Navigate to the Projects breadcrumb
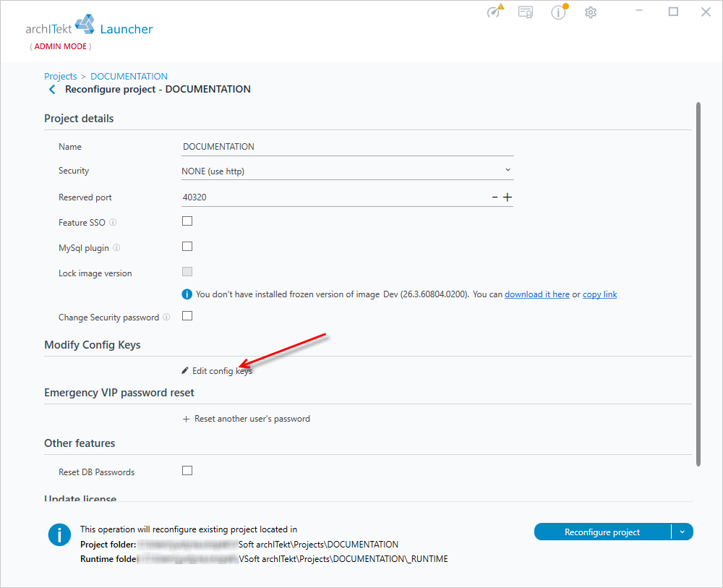Viewport: 723px width, 588px height. pos(61,76)
